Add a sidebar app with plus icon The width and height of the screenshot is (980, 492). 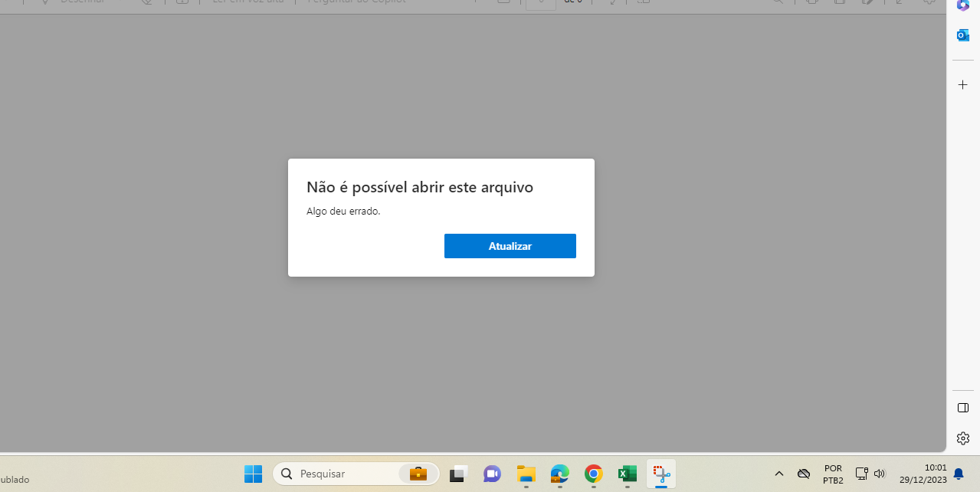(963, 85)
